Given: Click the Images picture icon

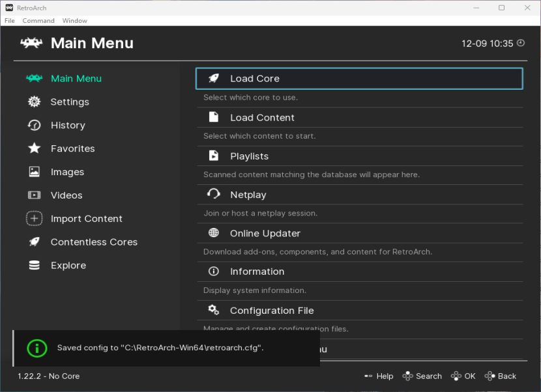Looking at the screenshot, I should point(34,172).
